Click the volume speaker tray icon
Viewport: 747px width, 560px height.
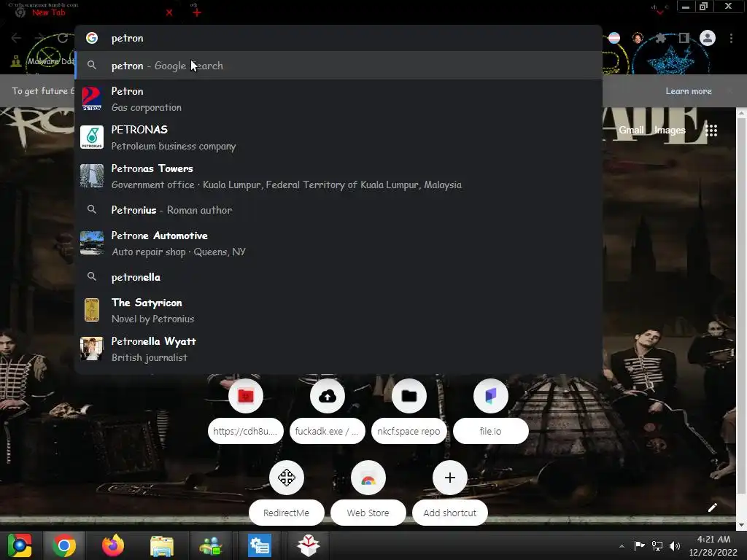[675, 545]
